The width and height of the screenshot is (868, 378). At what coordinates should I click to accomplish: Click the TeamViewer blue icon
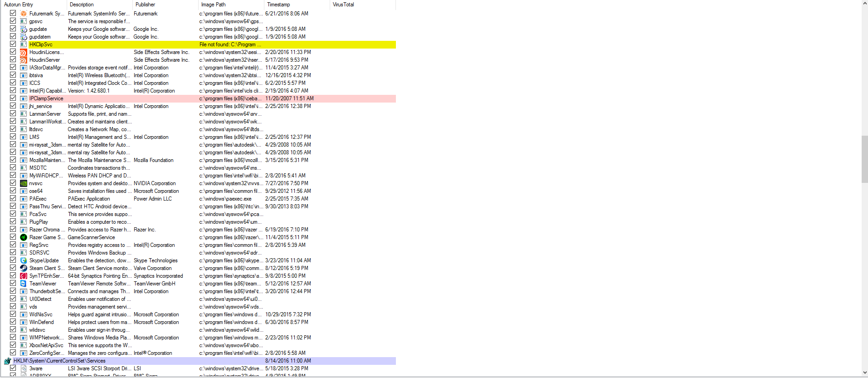(24, 284)
